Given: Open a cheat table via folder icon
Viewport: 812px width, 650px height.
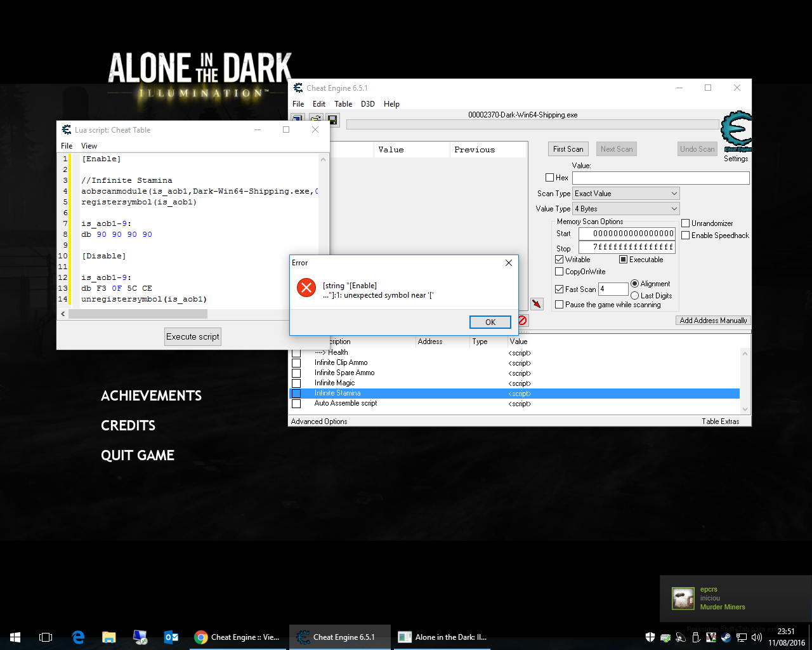Looking at the screenshot, I should pos(316,119).
